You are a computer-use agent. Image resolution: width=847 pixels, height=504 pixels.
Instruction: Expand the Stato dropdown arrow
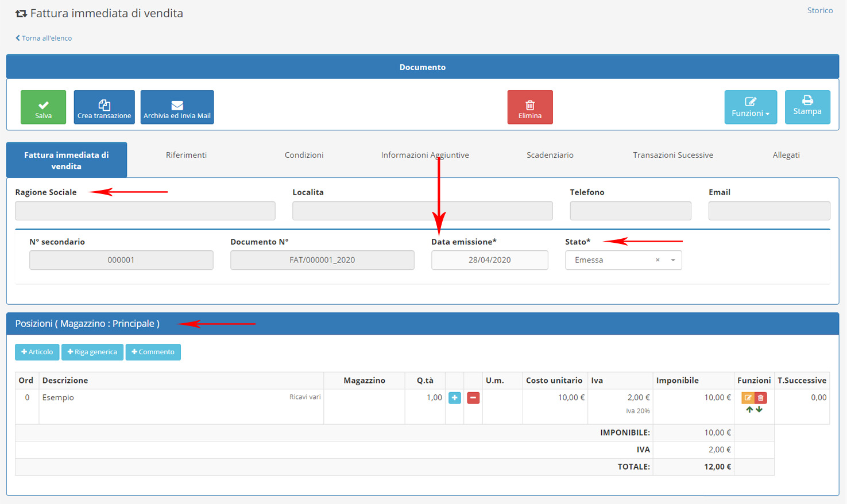tap(673, 260)
